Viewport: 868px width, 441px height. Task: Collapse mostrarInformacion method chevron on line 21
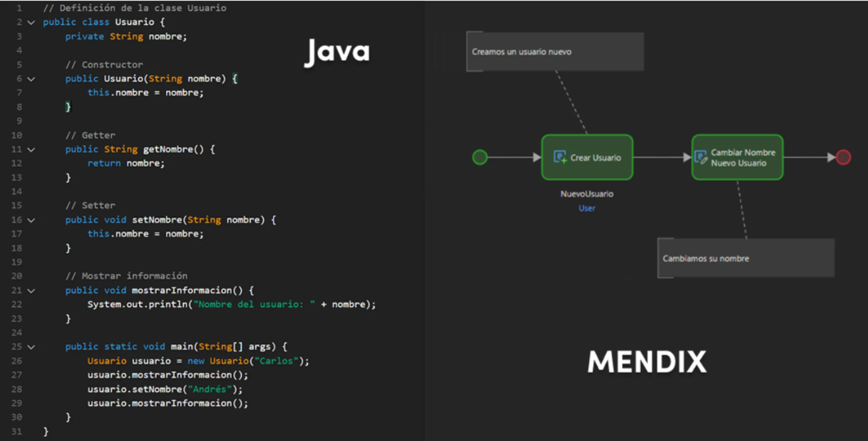(x=31, y=291)
